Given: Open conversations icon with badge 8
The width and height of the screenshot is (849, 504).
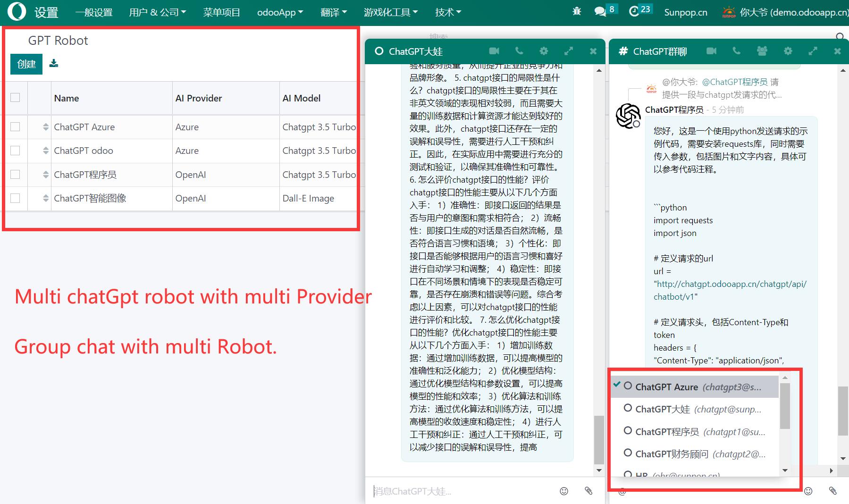Looking at the screenshot, I should (x=600, y=11).
